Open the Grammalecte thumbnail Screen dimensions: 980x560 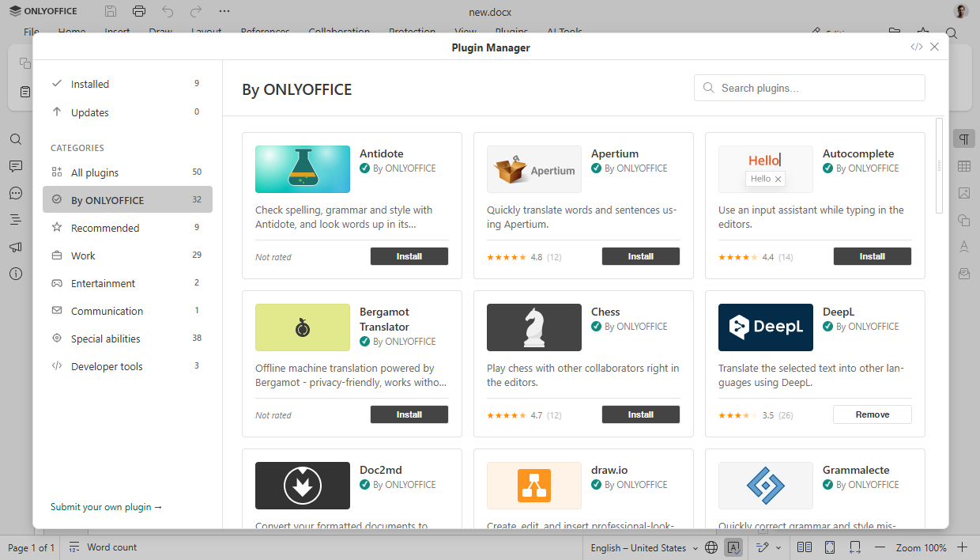(x=766, y=486)
